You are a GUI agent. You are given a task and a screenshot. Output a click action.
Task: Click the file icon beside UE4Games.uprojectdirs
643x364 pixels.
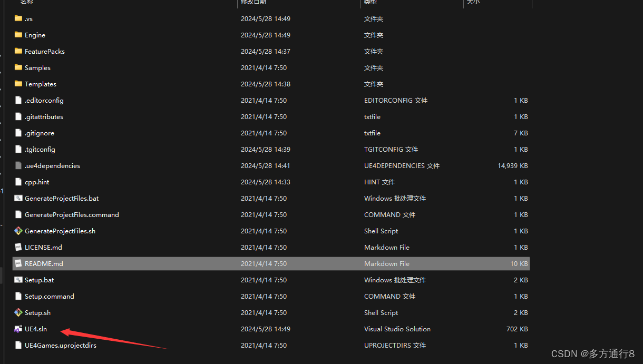click(18, 345)
